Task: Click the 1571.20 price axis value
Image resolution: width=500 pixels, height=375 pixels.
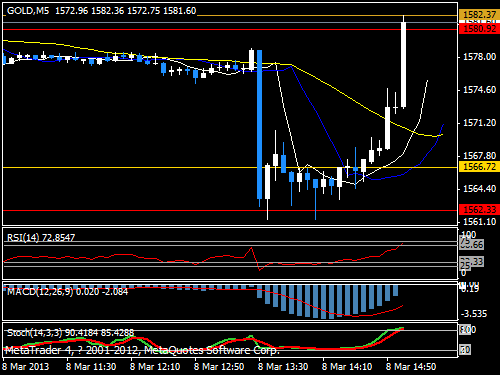Action: [x=479, y=123]
